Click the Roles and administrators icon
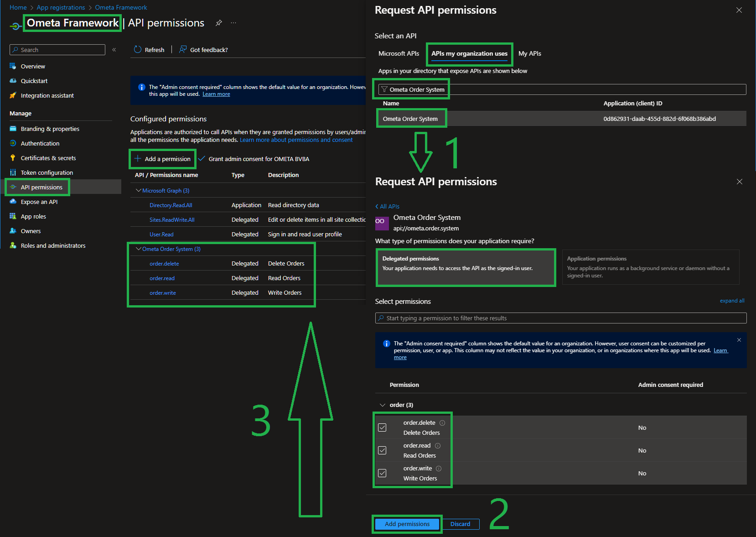 [x=13, y=245]
